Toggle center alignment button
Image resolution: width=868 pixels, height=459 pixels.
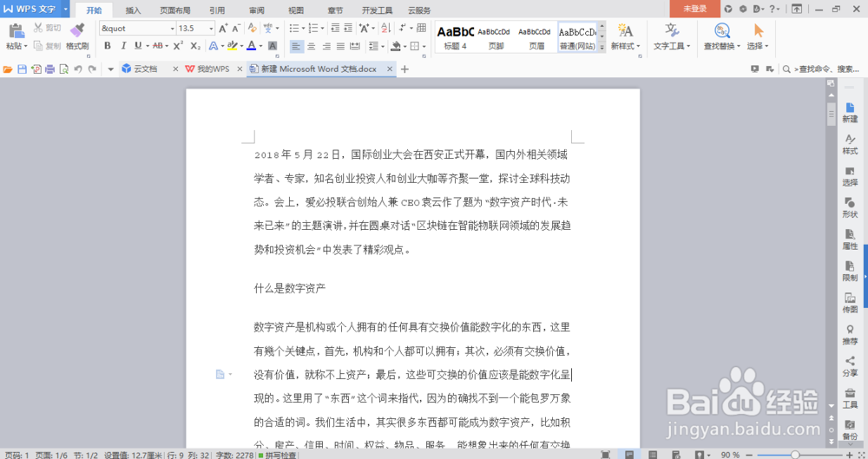(312, 46)
